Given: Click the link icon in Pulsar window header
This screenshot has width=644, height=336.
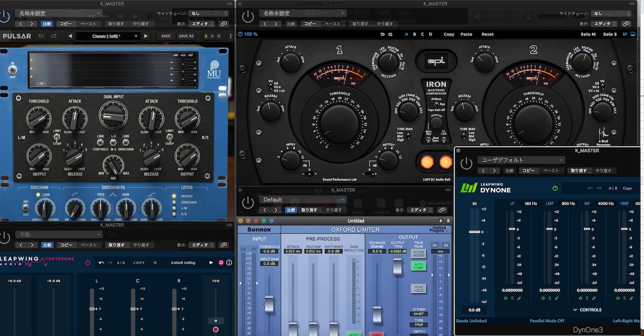Looking at the screenshot, I should [x=224, y=24].
